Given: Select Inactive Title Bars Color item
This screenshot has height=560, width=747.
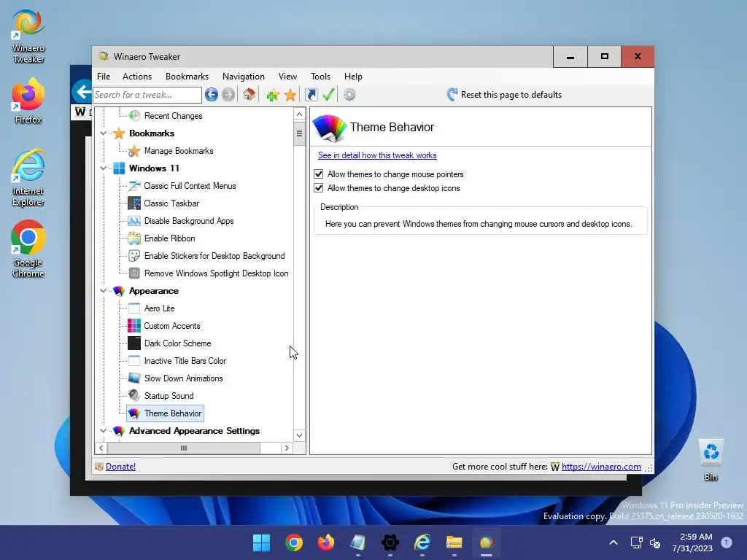Looking at the screenshot, I should tap(185, 361).
